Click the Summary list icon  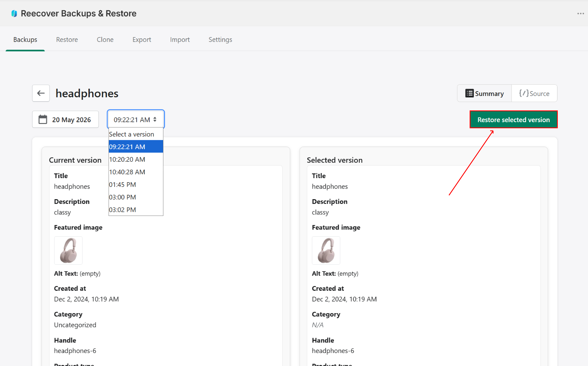tap(469, 93)
